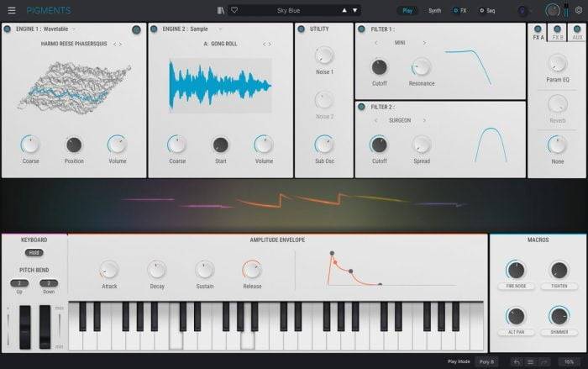588x369 pixels.
Task: Click the Reverb knob in FX A
Action: tap(557, 104)
